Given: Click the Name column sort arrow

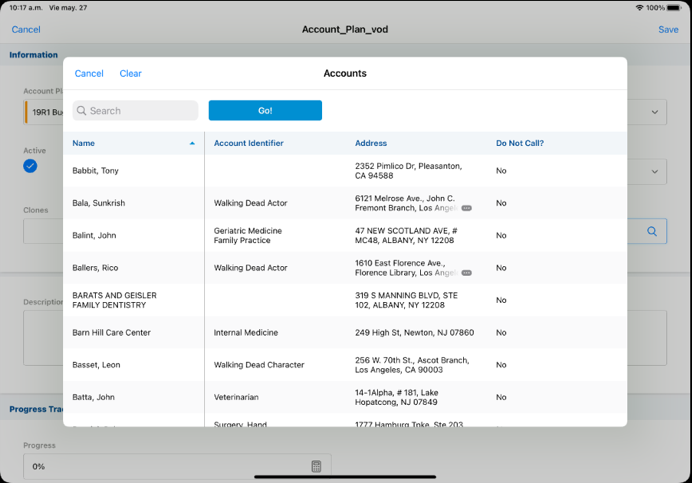Looking at the screenshot, I should (x=192, y=143).
